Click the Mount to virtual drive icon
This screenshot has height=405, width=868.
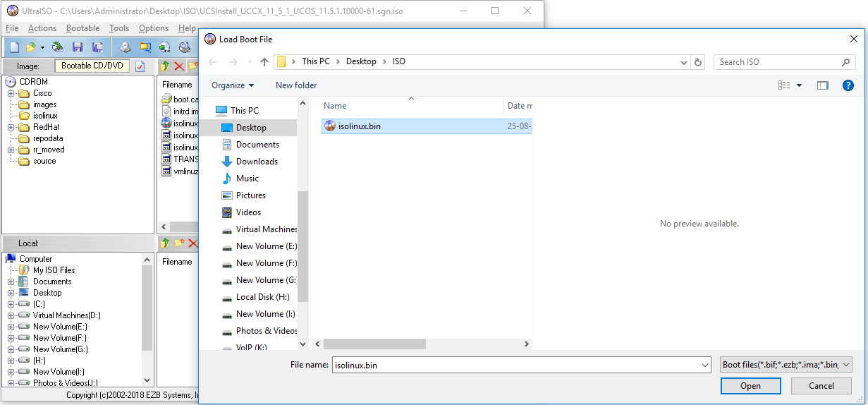[x=185, y=47]
